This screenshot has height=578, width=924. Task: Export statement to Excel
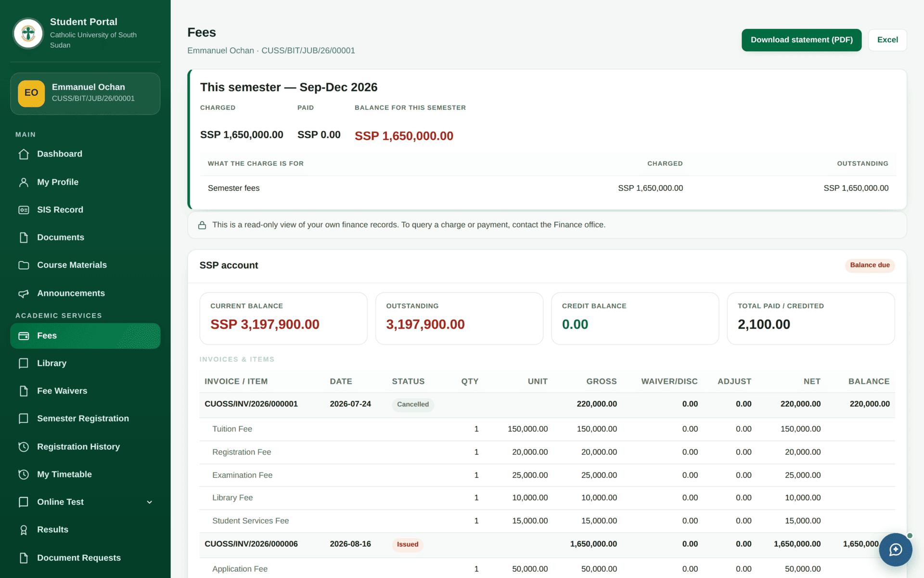(x=887, y=40)
